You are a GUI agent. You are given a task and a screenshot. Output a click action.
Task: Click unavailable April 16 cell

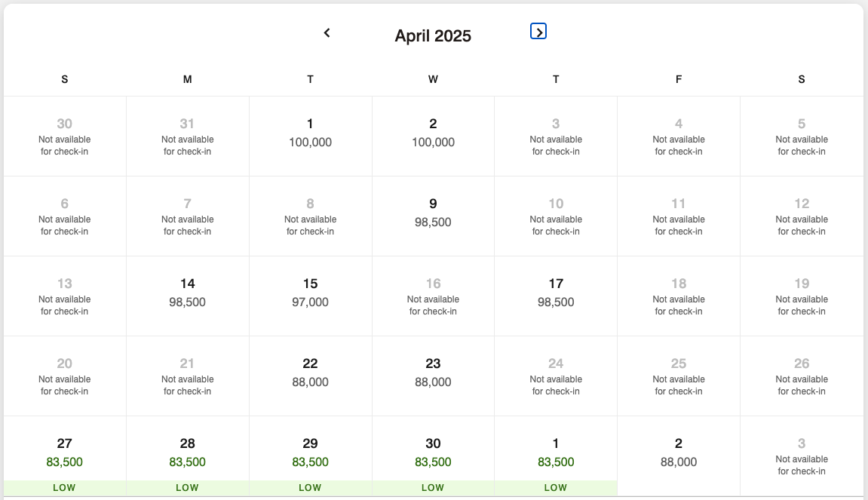(x=433, y=296)
